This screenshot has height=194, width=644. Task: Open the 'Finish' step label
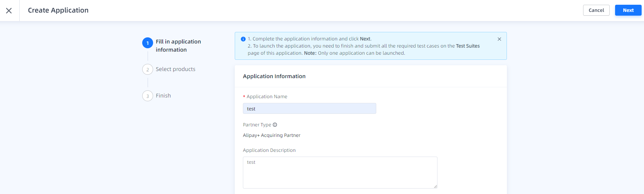(x=163, y=96)
